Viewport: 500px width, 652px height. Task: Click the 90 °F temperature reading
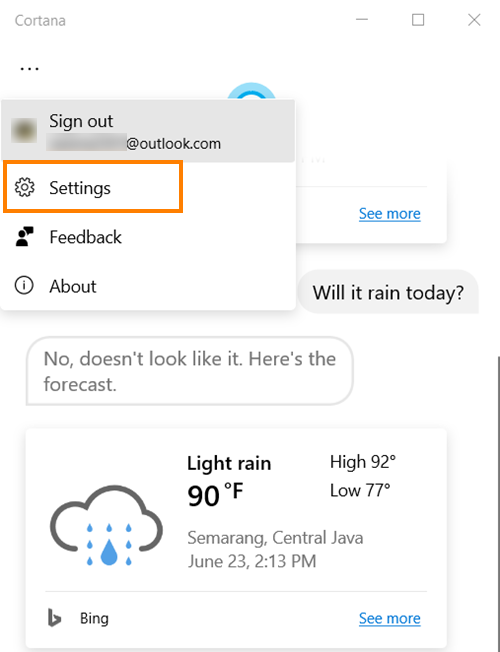pyautogui.click(x=215, y=495)
